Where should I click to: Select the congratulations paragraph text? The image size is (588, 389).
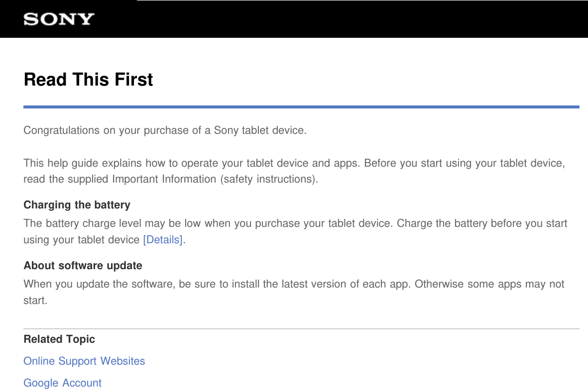pyautogui.click(x=165, y=130)
